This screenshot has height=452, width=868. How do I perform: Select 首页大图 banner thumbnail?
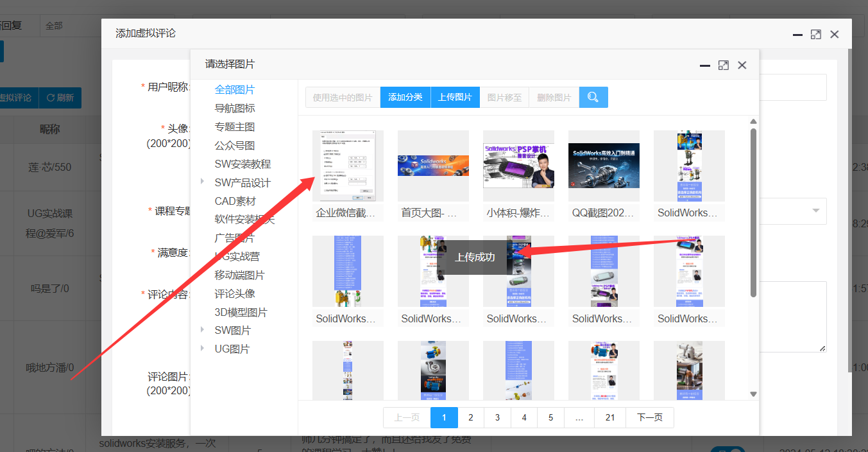click(433, 166)
